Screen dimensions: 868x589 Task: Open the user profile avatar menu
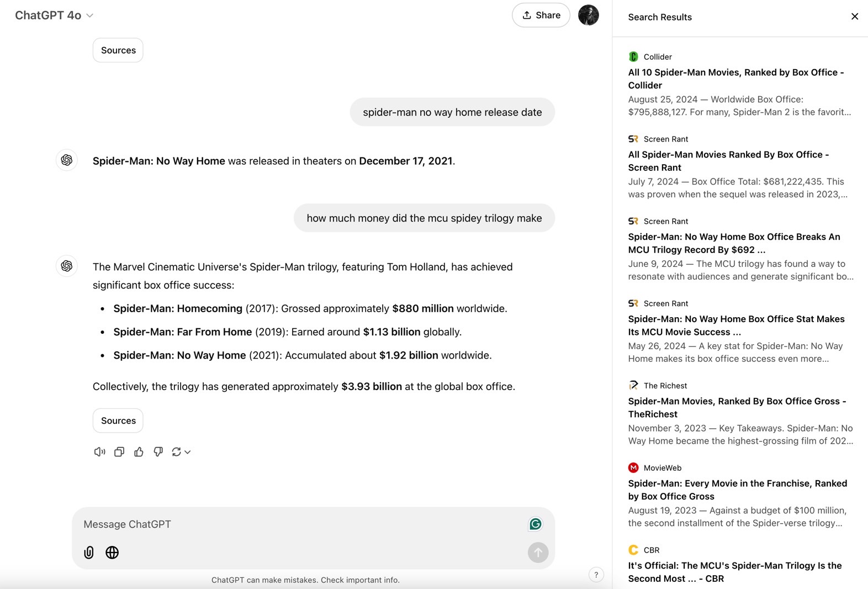(589, 15)
